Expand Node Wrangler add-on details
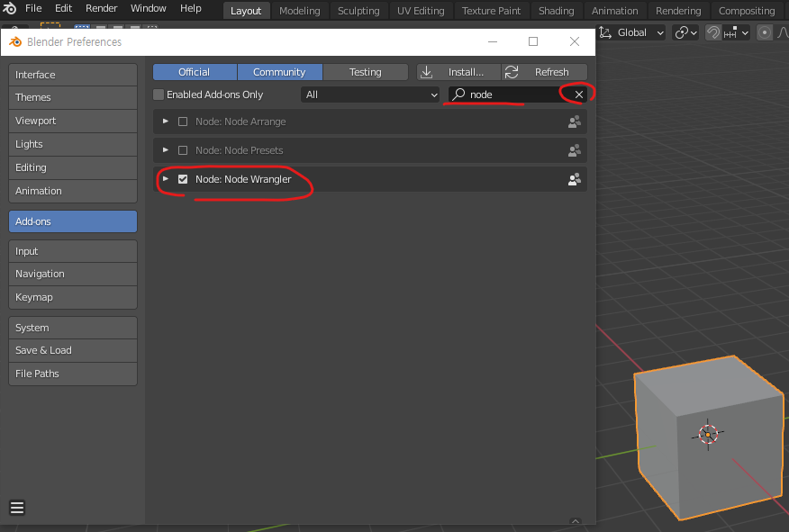This screenshot has height=532, width=789. tap(165, 178)
